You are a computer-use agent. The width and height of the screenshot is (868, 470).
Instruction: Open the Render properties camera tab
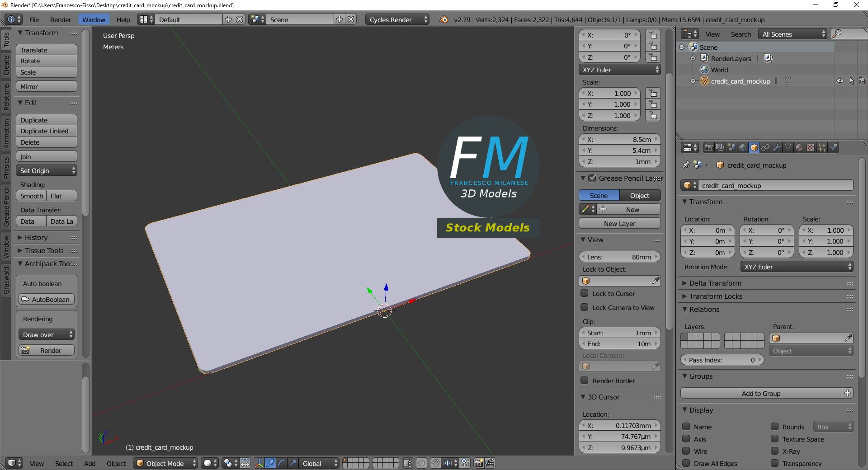(x=709, y=148)
